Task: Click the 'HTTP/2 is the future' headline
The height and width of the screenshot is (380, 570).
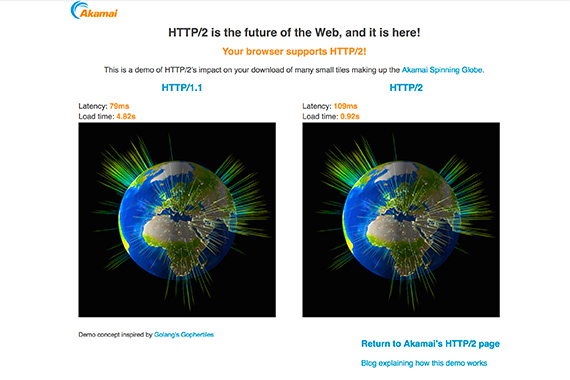Action: pos(294,33)
